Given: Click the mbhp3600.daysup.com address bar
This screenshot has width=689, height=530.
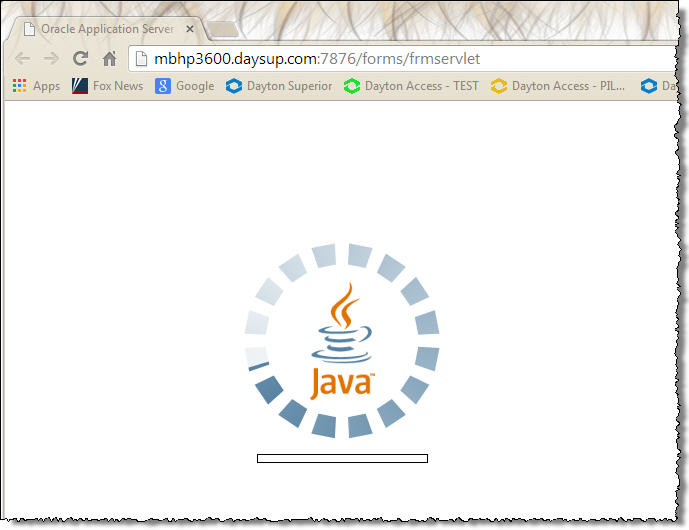Looking at the screenshot, I should point(400,59).
